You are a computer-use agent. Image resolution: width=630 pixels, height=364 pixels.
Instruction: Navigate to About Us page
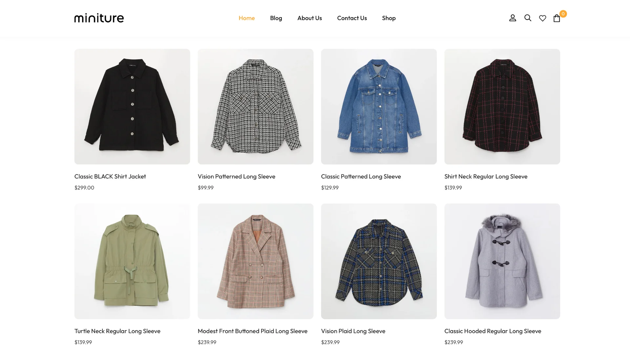tap(309, 18)
